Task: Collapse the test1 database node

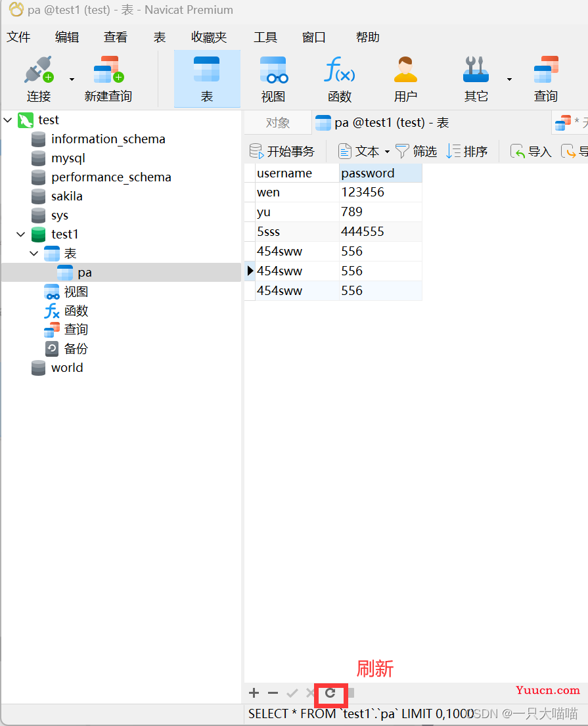Action: point(21,235)
